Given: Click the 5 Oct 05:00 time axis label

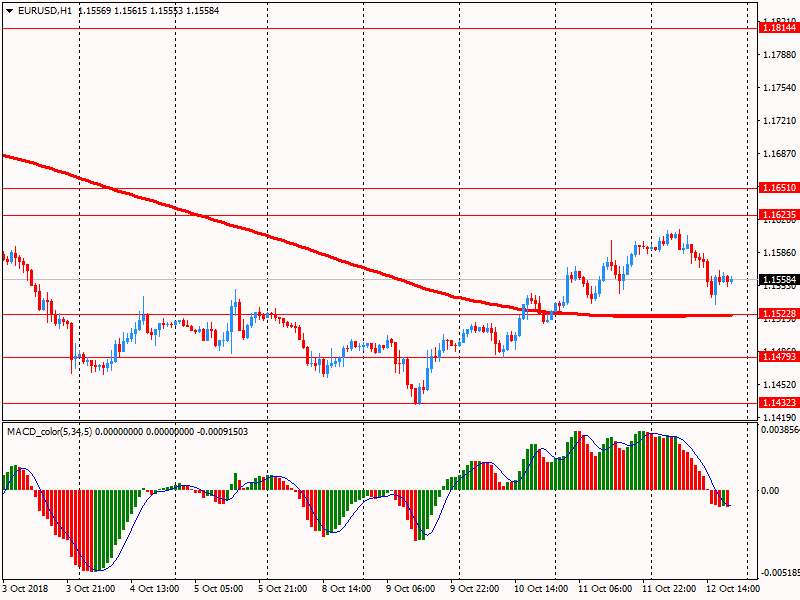Looking at the screenshot, I should click(x=219, y=589).
